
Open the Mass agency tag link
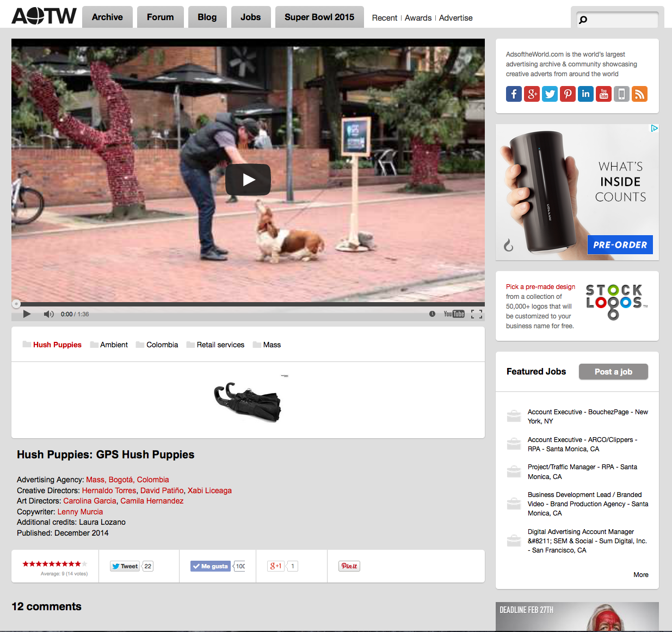272,345
